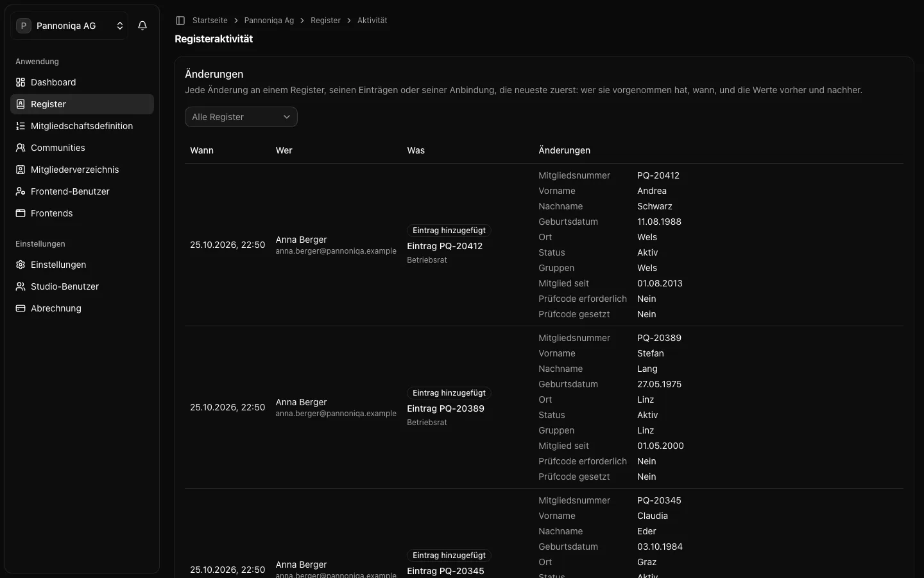Expand the Pannoniqa AG organization switcher
This screenshot has height=578, width=924.
(69, 26)
